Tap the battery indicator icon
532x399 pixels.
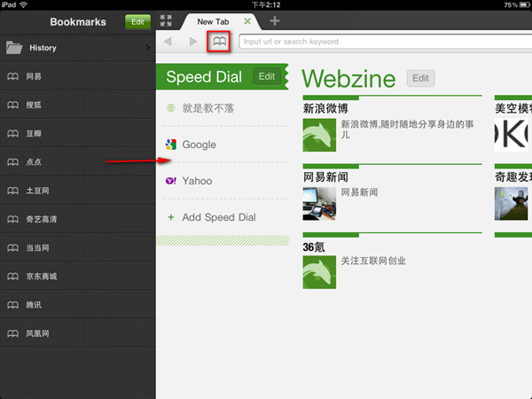[x=525, y=4]
